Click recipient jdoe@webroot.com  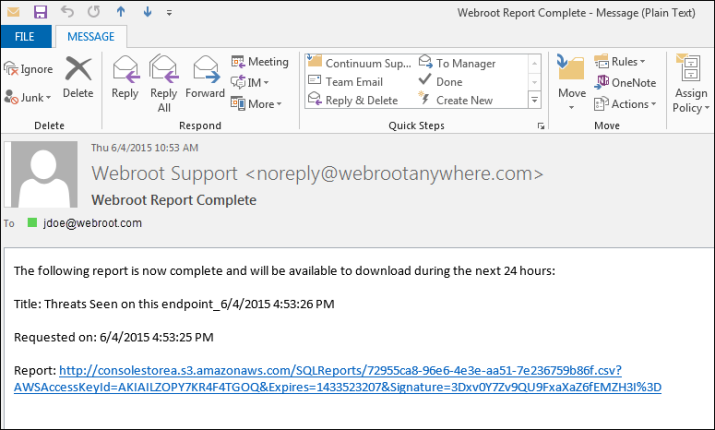tap(93, 223)
